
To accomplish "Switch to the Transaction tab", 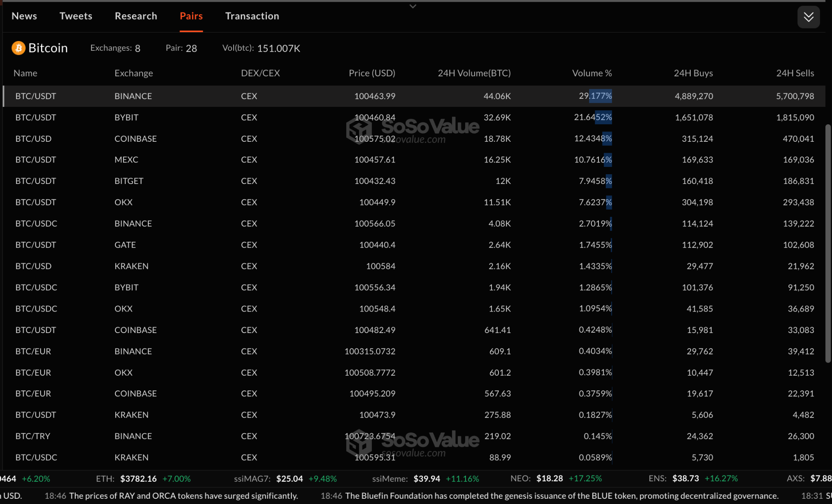I will coord(252,16).
